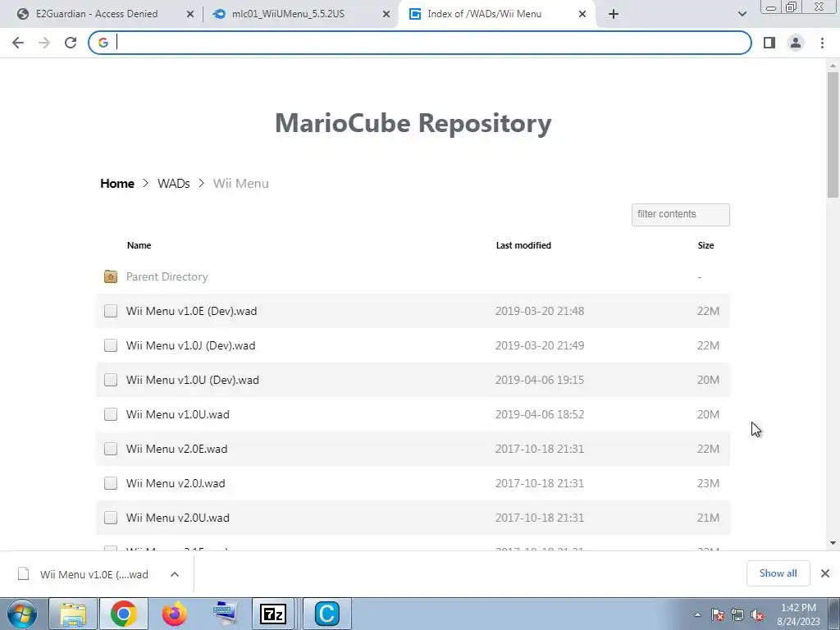The height and width of the screenshot is (630, 840).
Task: Select checkbox beside Wii Menu v2.0J.wad
Action: pos(111,483)
